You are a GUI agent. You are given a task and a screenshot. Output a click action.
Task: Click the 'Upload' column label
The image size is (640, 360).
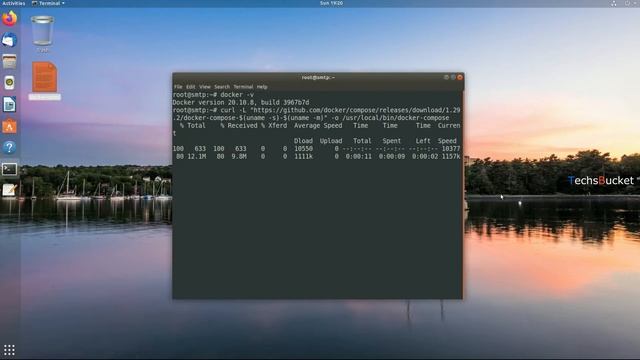click(x=331, y=141)
